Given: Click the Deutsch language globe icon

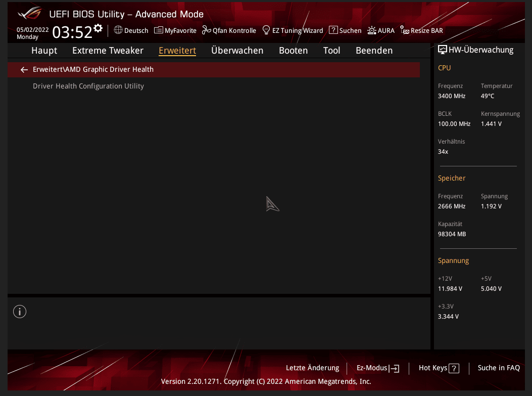Looking at the screenshot, I should [x=118, y=30].
